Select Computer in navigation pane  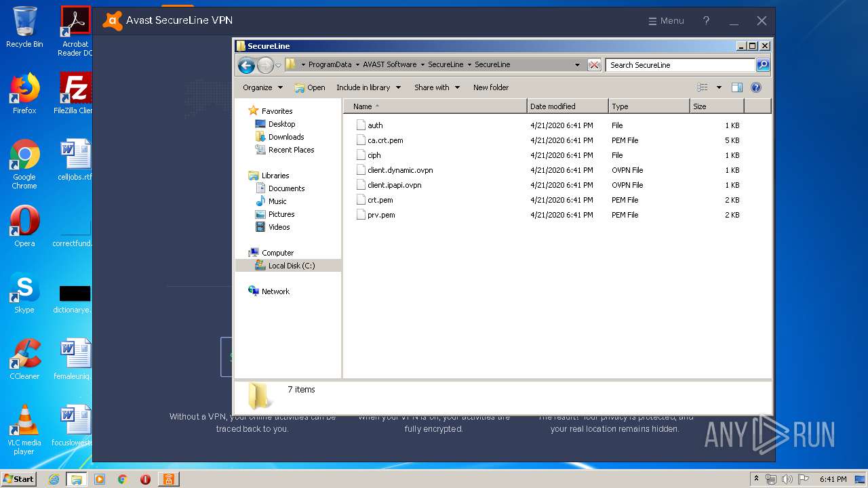point(271,253)
